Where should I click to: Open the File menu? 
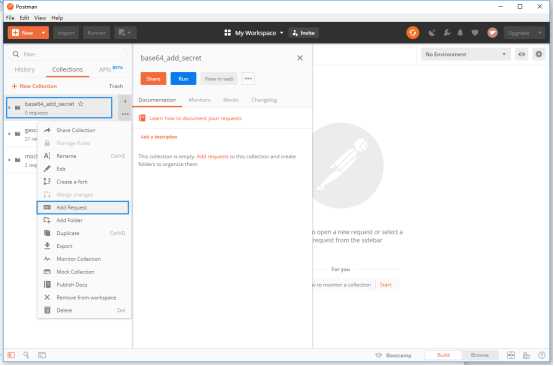point(10,18)
